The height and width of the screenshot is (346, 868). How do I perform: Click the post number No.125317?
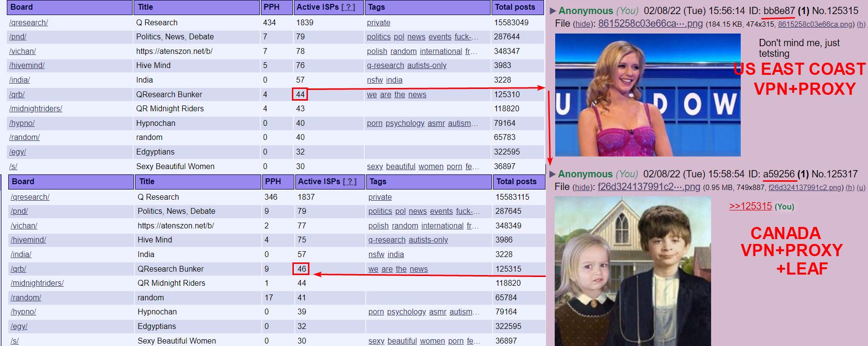834,174
